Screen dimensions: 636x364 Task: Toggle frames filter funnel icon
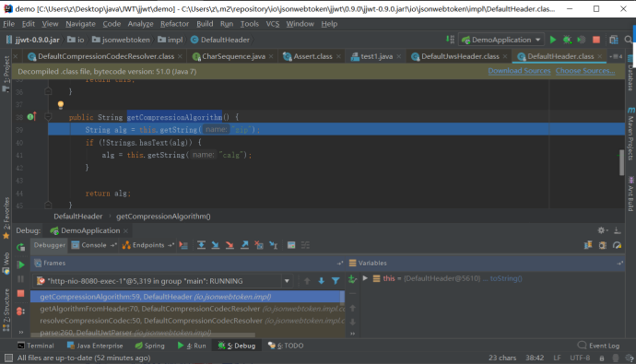pos(336,281)
